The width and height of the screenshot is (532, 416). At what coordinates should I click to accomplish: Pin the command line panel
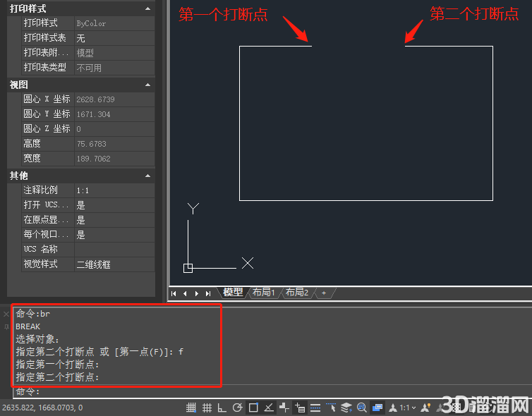coord(6,327)
